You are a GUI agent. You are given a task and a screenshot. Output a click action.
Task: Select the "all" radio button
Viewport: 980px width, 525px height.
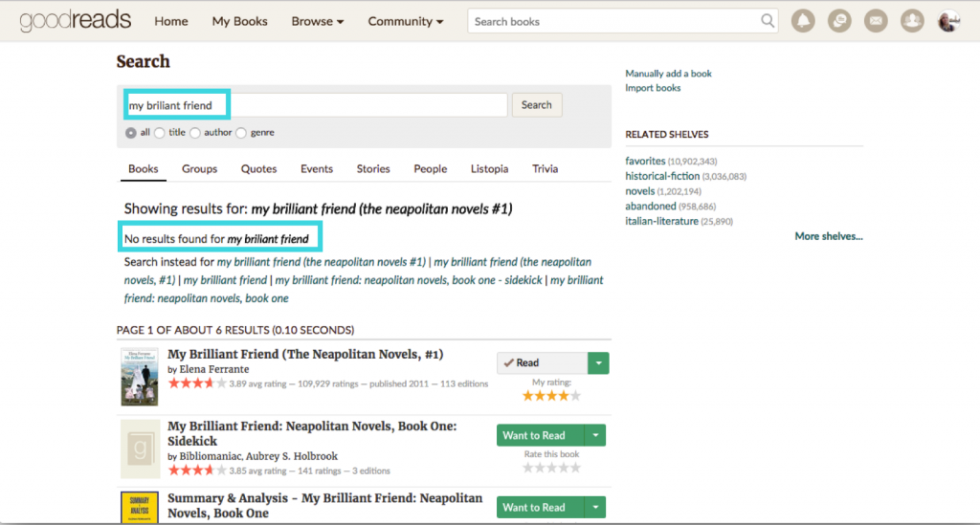[131, 133]
